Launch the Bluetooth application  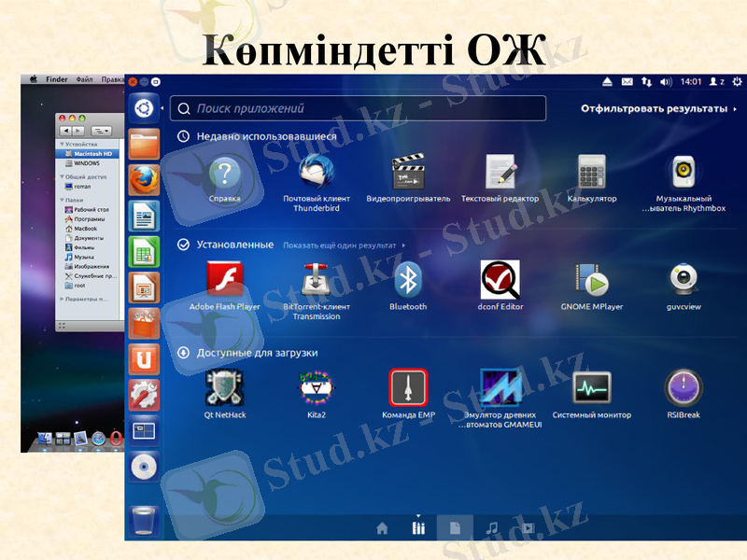tap(407, 280)
